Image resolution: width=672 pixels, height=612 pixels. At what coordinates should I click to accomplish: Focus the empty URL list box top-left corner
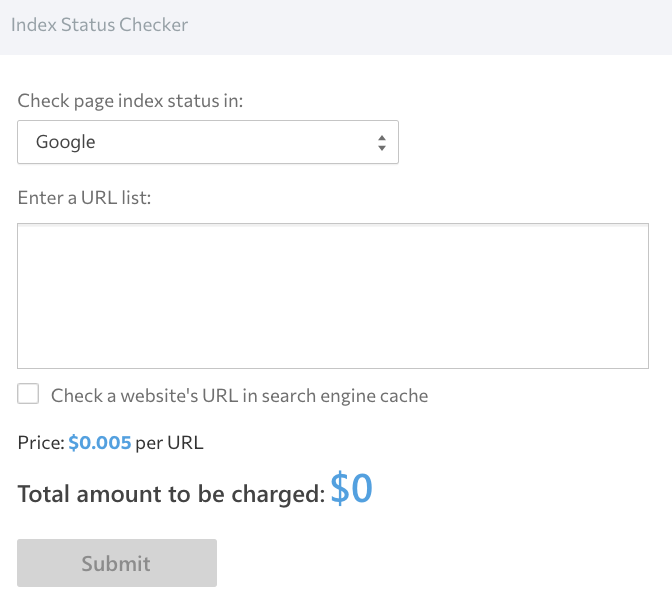(x=30, y=237)
